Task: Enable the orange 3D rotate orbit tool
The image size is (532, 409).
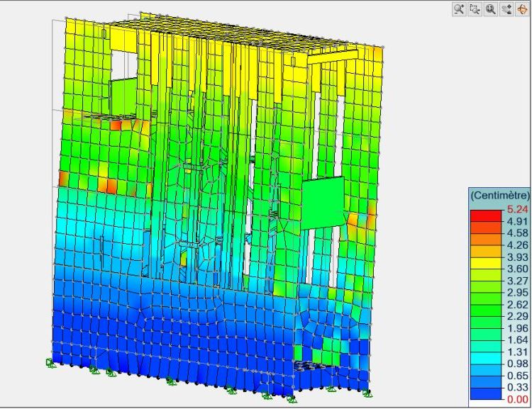Action: (x=522, y=9)
